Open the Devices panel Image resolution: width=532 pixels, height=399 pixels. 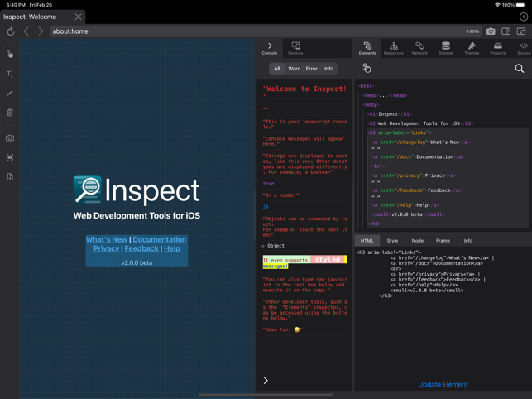295,48
